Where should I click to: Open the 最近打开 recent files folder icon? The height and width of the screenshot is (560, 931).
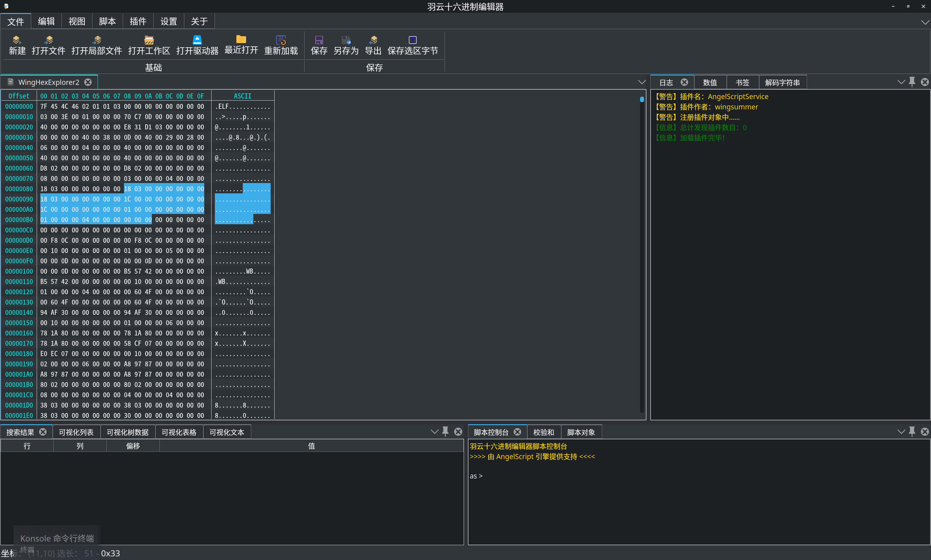tap(241, 45)
